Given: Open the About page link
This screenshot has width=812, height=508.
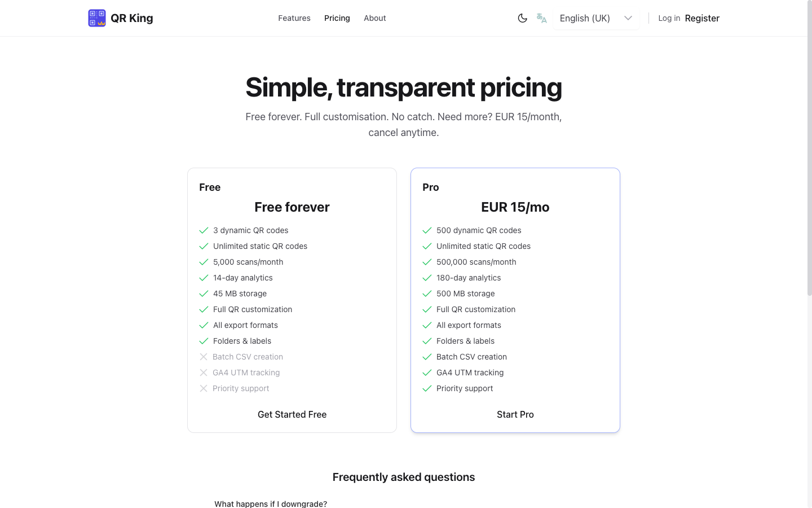Looking at the screenshot, I should coord(375,18).
